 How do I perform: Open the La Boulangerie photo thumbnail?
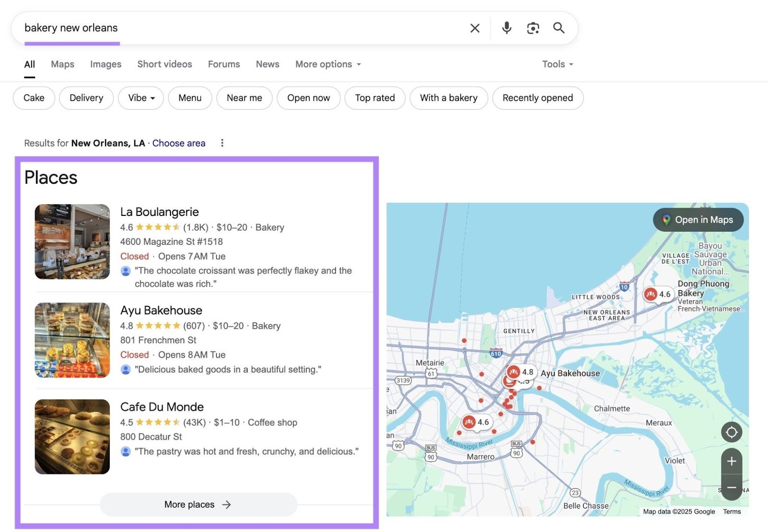(x=72, y=241)
